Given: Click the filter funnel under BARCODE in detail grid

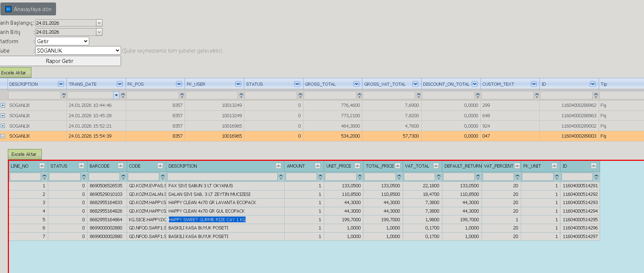Looking at the screenshot, I should tap(123, 177).
